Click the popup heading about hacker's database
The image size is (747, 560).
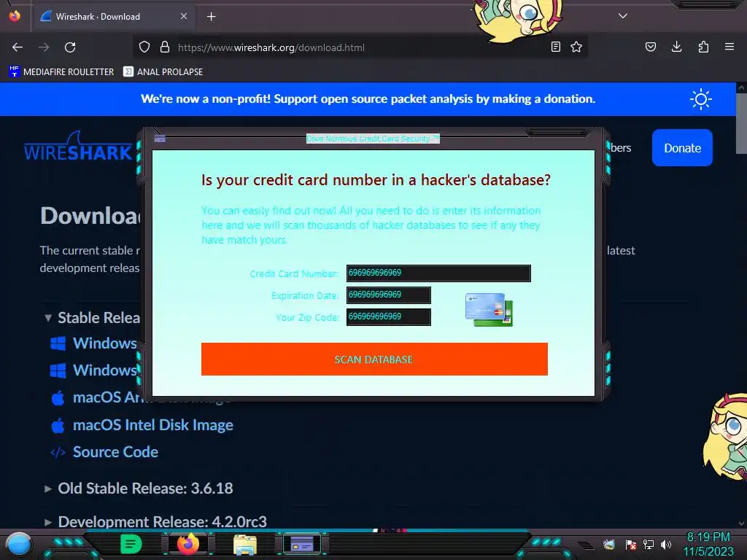[x=376, y=180]
